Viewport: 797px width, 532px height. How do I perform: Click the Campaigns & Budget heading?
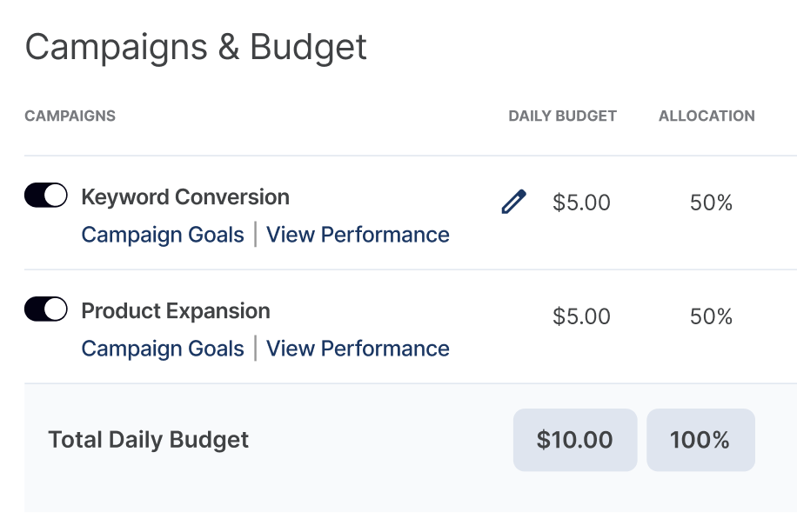pos(196,48)
